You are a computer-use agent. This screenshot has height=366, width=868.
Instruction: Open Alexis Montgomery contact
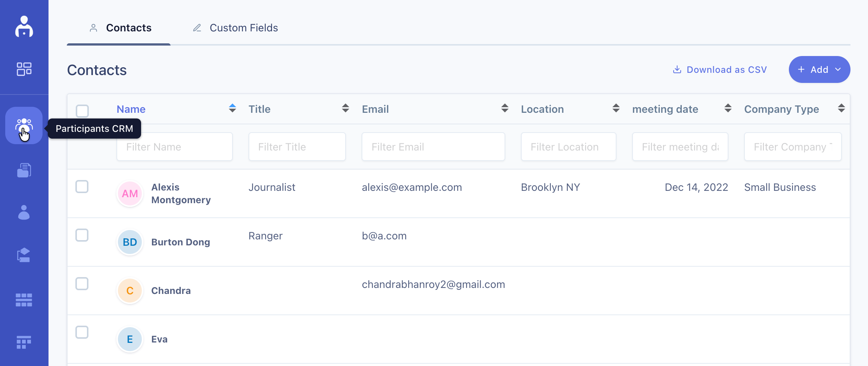[x=181, y=193]
